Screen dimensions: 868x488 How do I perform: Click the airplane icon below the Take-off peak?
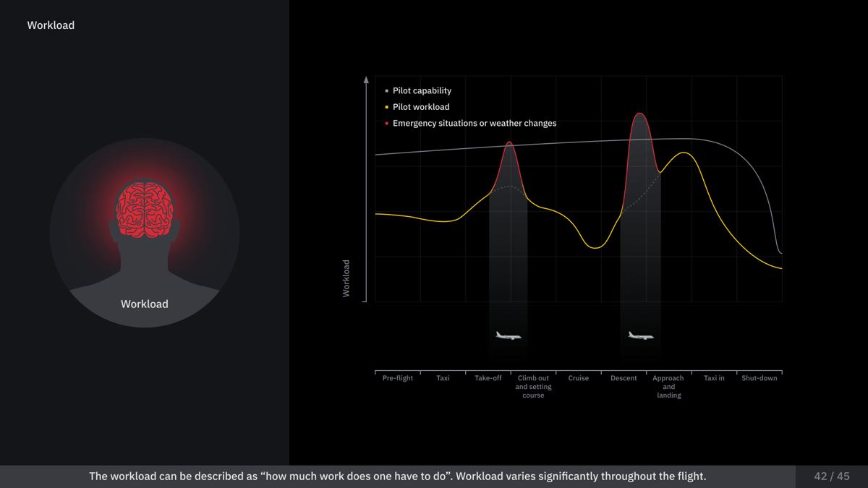tap(508, 335)
